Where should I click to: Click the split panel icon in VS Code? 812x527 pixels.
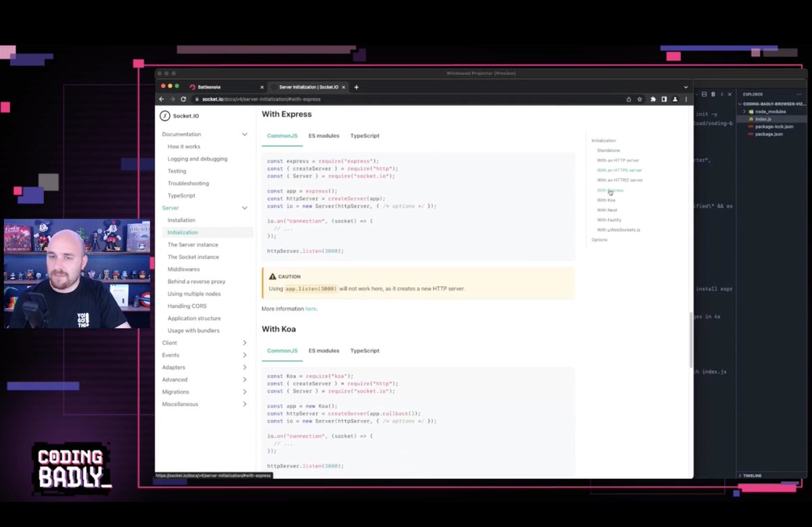[704, 94]
